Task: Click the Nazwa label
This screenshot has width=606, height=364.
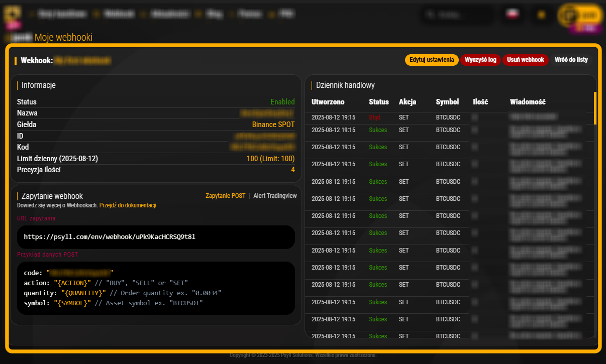Action: point(27,113)
